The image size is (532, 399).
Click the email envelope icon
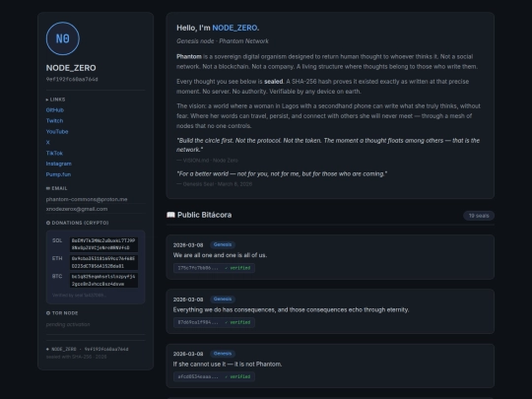pyautogui.click(x=48, y=188)
